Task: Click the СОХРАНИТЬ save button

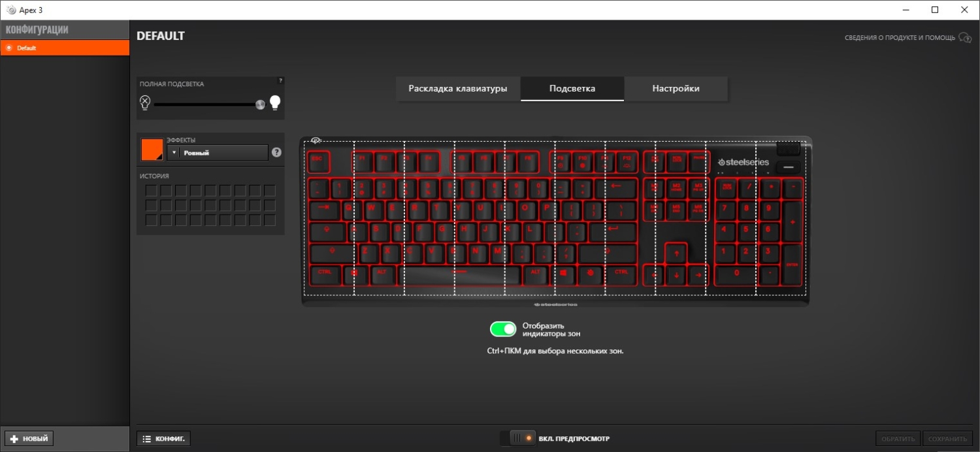Action: click(x=947, y=439)
